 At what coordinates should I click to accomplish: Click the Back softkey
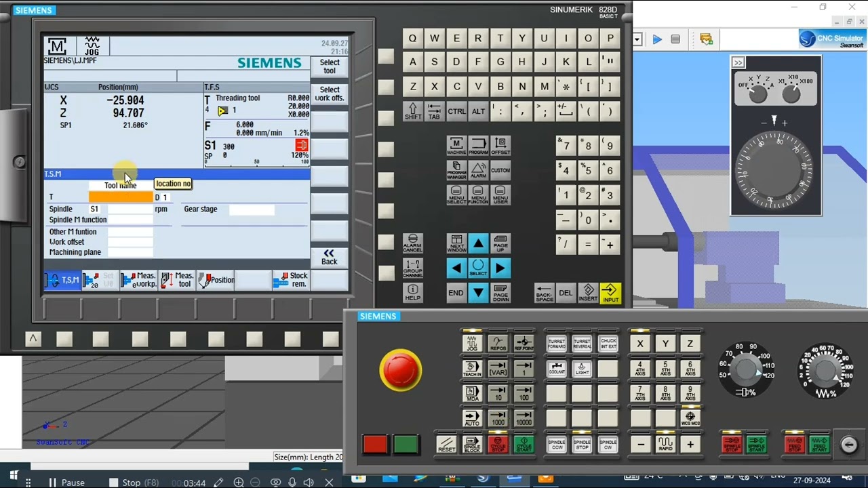[330, 257]
